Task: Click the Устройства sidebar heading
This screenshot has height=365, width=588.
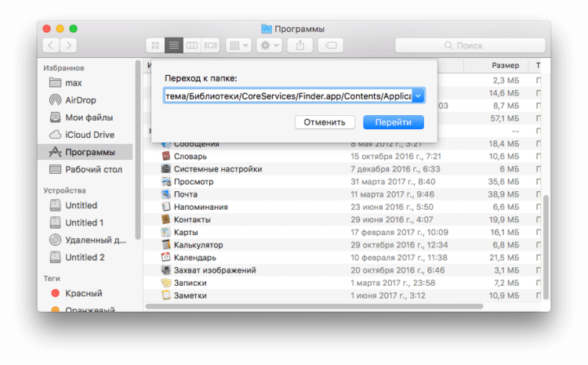Action: (64, 190)
